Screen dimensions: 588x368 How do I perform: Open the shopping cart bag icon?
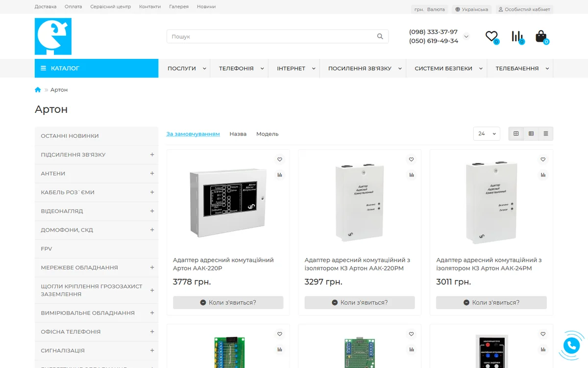point(541,36)
